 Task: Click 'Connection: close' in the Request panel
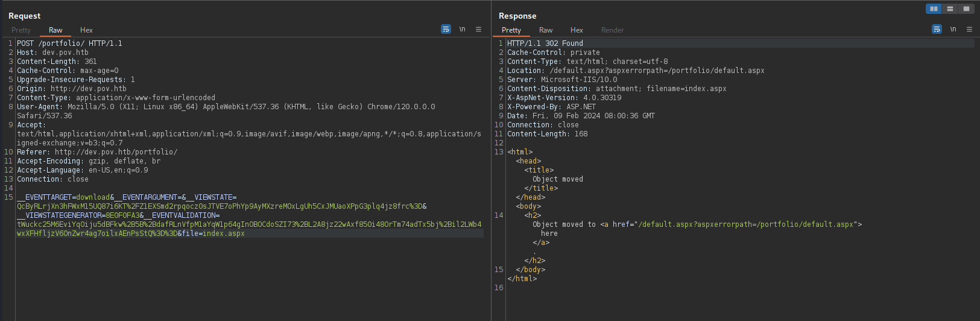tap(52, 179)
